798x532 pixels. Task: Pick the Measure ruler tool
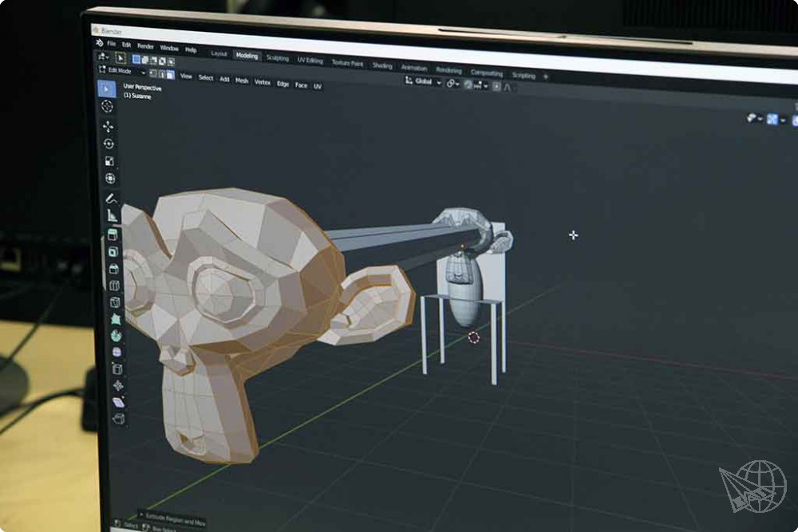112,215
